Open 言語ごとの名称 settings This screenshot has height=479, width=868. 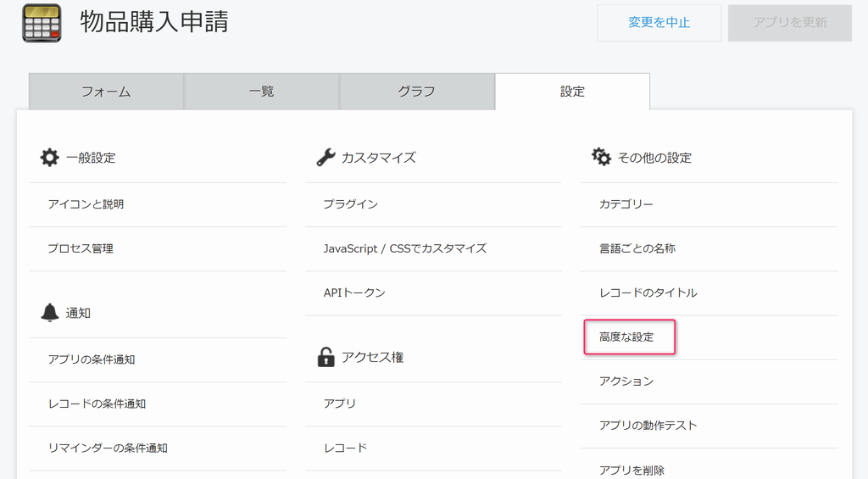point(637,248)
